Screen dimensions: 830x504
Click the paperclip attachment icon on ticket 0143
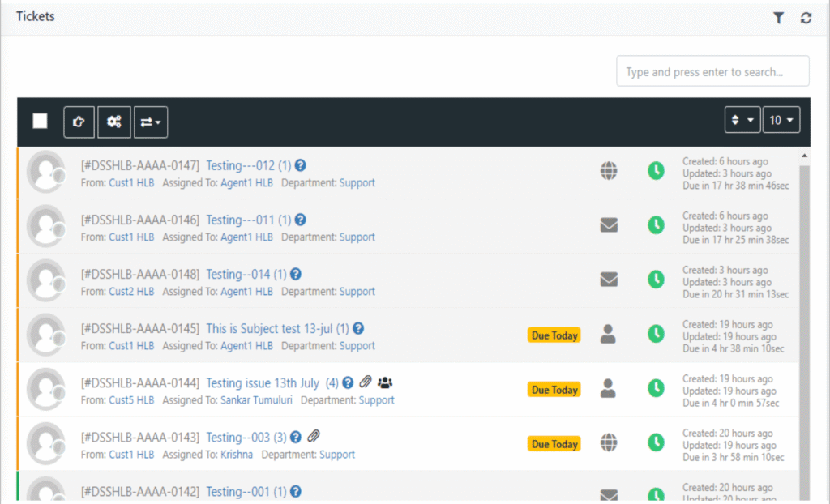314,437
